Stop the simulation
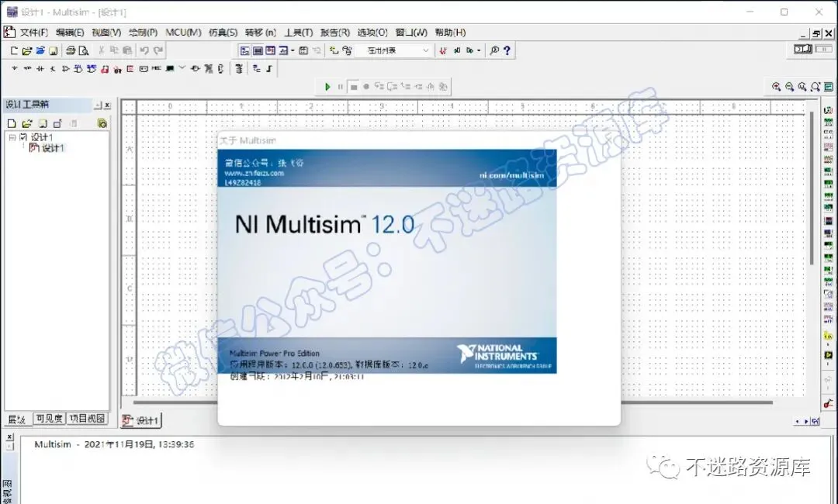838x504 pixels. pos(353,87)
